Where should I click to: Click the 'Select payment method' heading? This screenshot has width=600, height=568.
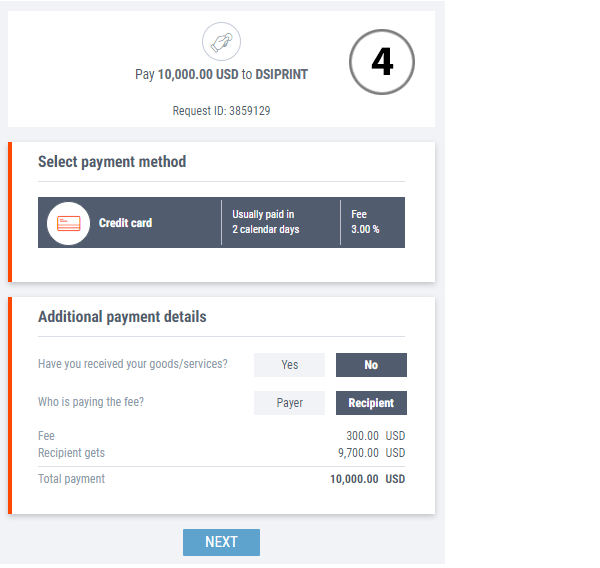point(112,161)
